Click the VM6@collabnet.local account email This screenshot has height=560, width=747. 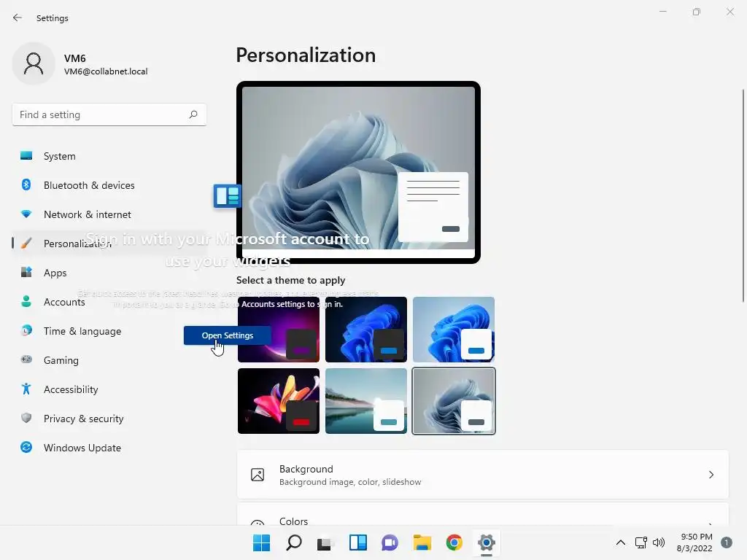click(x=106, y=71)
